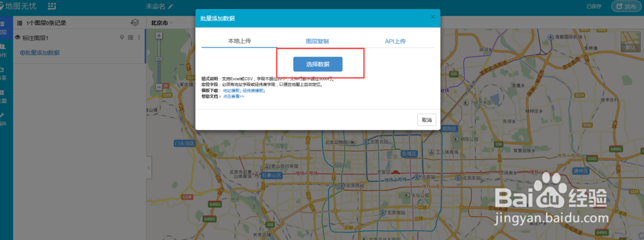Click 取消 to dismiss the dialog
The image size is (644, 240).
tap(427, 120)
